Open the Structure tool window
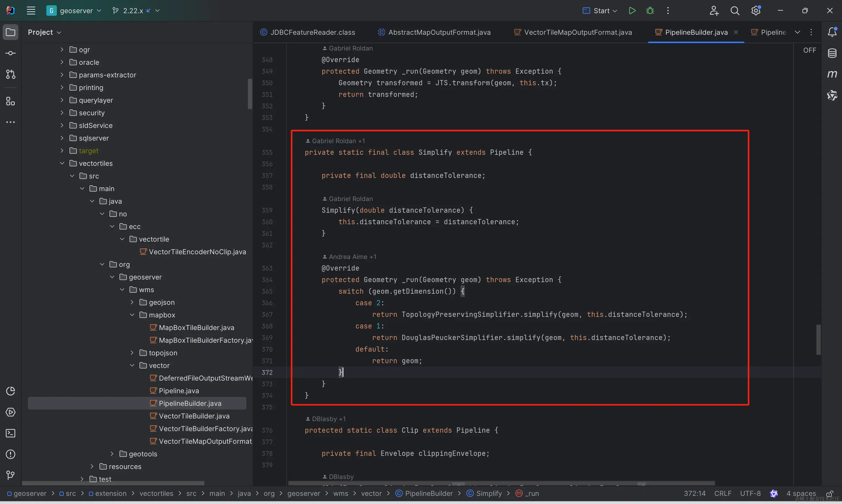This screenshot has height=504, width=842. (11, 101)
